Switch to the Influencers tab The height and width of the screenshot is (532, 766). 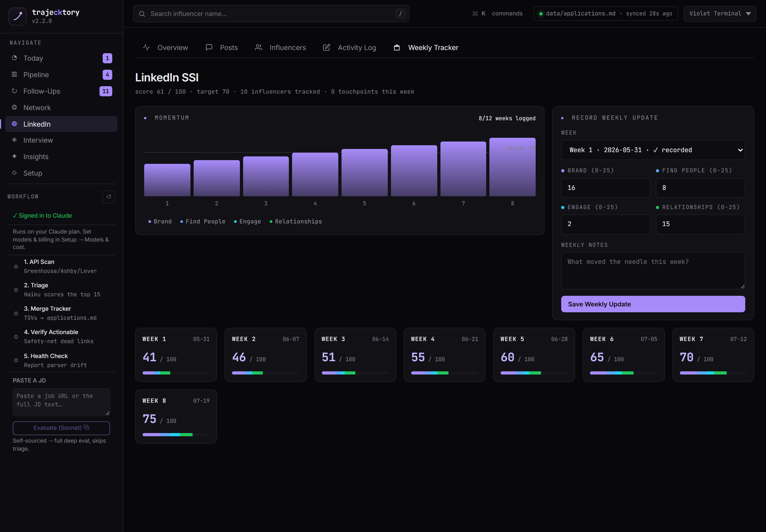click(280, 48)
